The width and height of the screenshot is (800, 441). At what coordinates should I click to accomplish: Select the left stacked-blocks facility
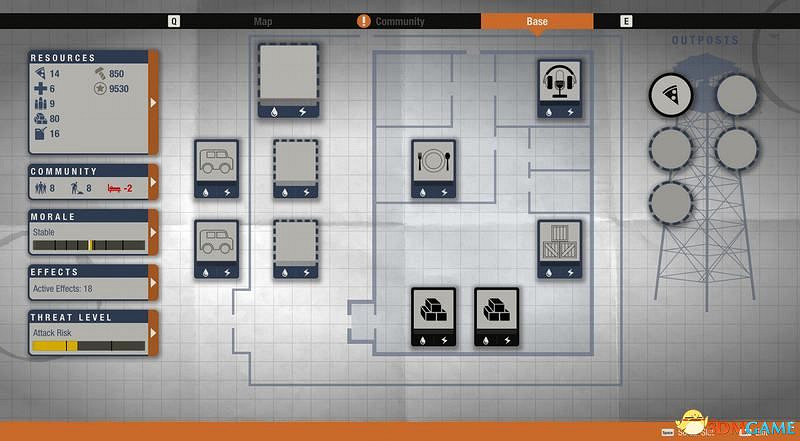point(434,315)
